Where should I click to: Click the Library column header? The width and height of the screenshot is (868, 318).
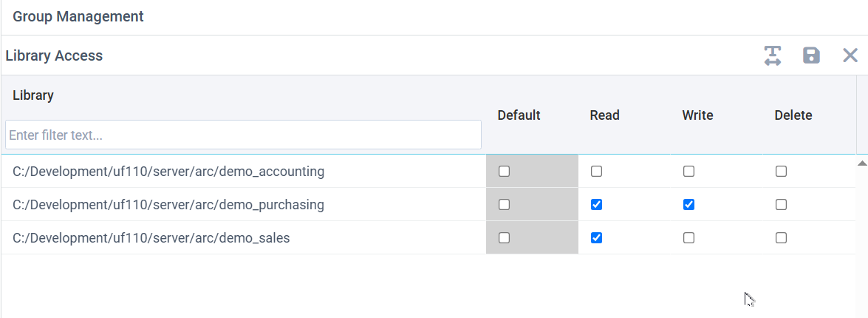[x=33, y=95]
